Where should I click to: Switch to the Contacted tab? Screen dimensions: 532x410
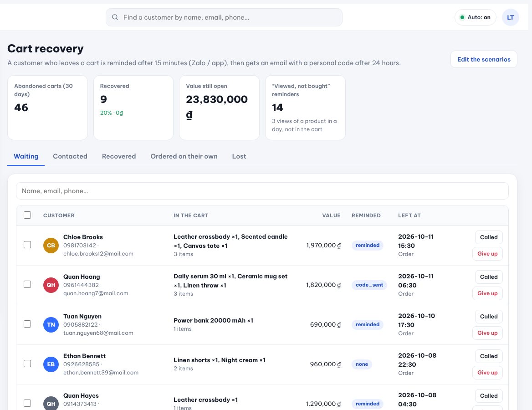click(70, 156)
